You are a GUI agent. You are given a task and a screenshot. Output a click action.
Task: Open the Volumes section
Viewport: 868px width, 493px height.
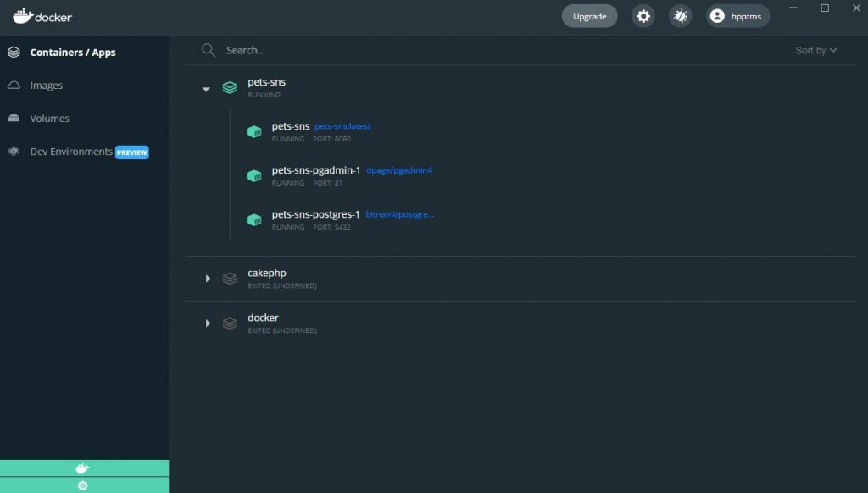49,119
